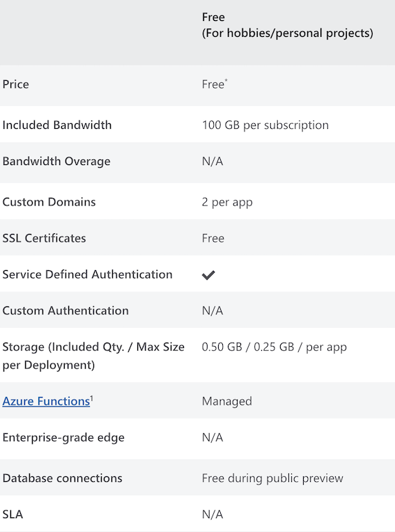395x532 pixels.
Task: Click 'Free during public preview' value
Action: (x=272, y=478)
